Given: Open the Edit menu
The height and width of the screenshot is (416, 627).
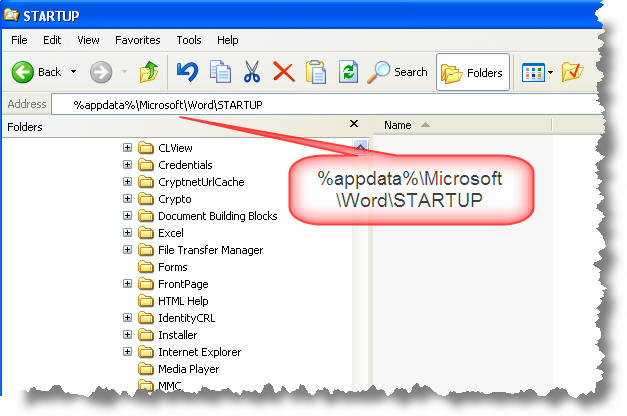Looking at the screenshot, I should click(52, 40).
